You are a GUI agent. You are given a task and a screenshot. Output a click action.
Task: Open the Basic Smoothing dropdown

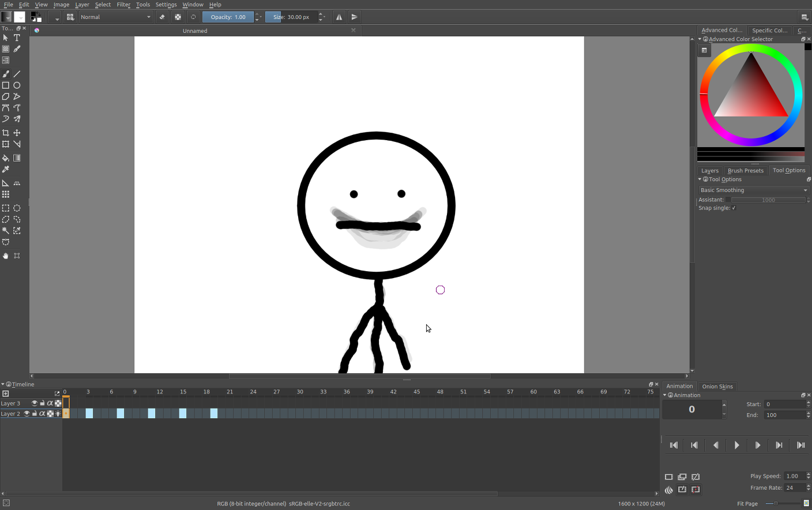click(753, 190)
